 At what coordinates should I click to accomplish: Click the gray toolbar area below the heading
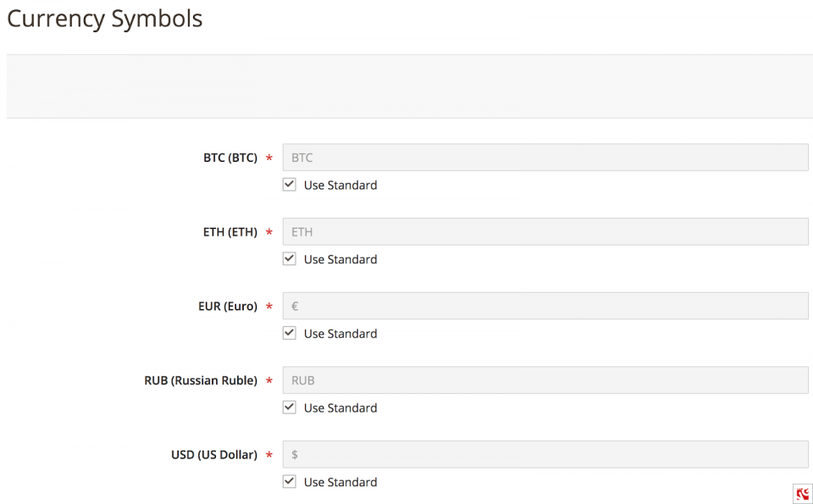coord(406,85)
